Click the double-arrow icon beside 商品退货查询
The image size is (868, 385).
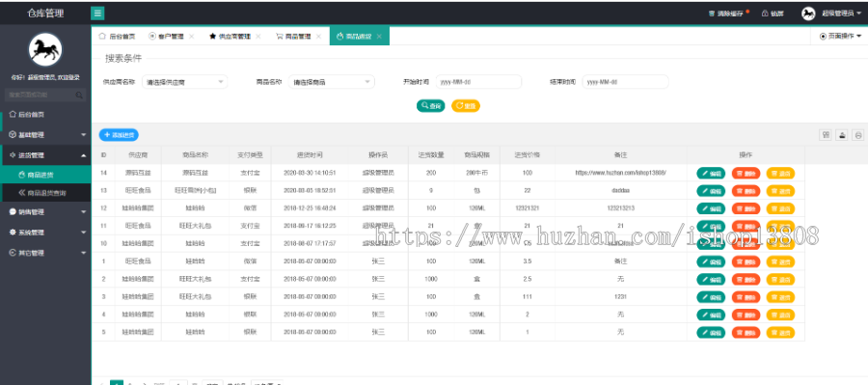coord(21,193)
